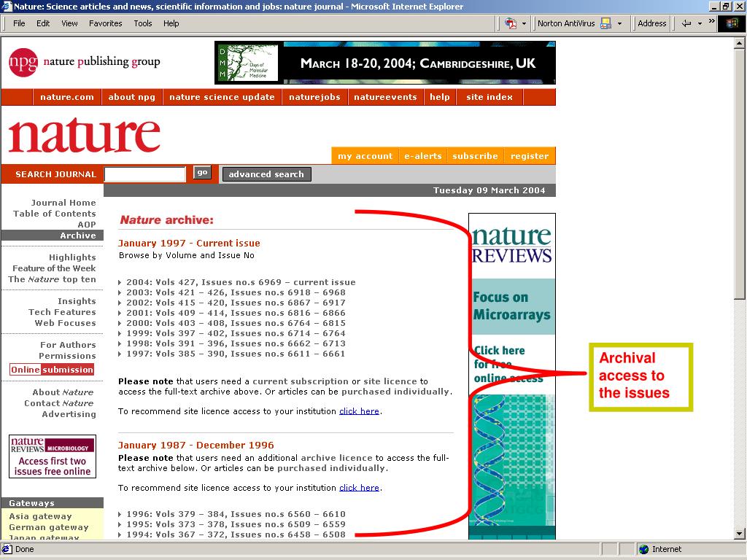Click the advanced search button
747x560 pixels.
click(266, 174)
